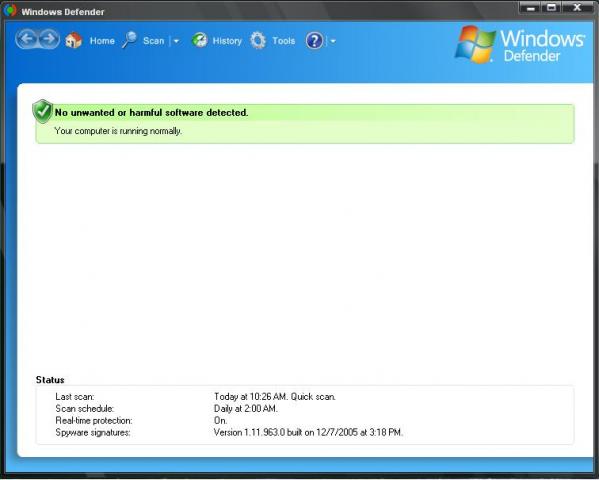This screenshot has width=599, height=480.
Task: Select 'Version 1.11.963.0 built on 12/7/2005' value
Action: pos(286,433)
